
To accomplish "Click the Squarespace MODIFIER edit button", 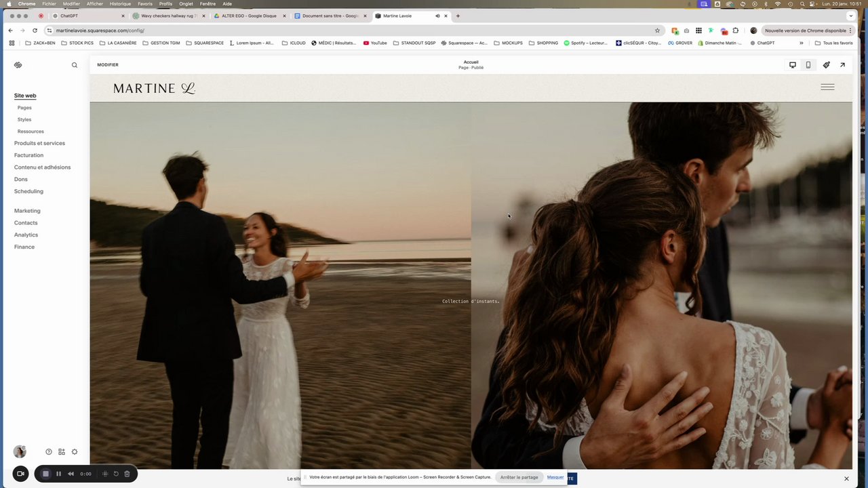I will (x=108, y=65).
